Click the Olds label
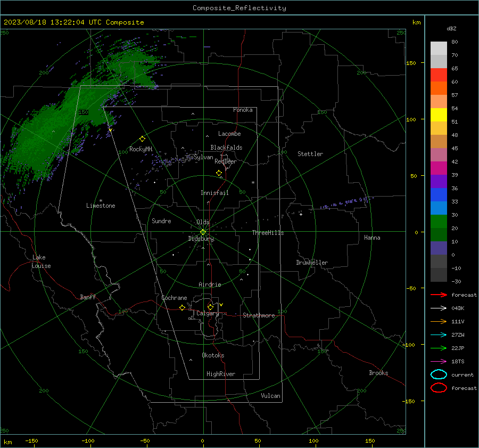Screen dimensions: 479x448 [203, 222]
